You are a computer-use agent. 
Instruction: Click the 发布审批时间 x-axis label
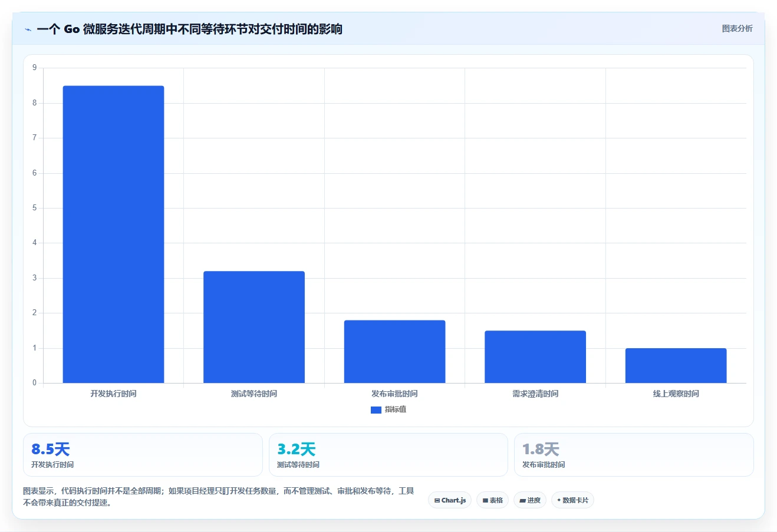[x=394, y=394]
